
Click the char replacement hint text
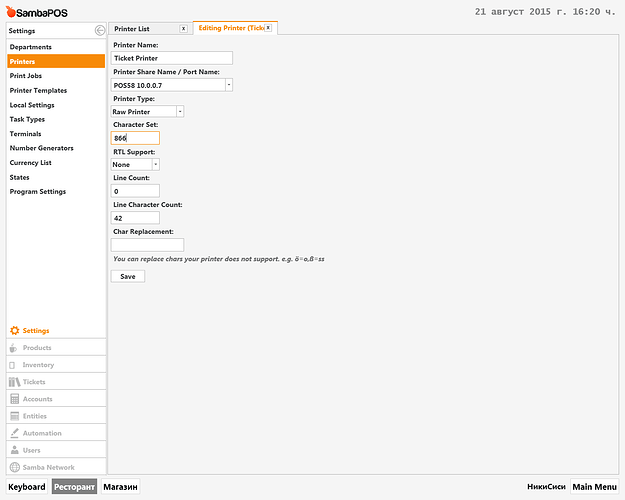(x=218, y=259)
